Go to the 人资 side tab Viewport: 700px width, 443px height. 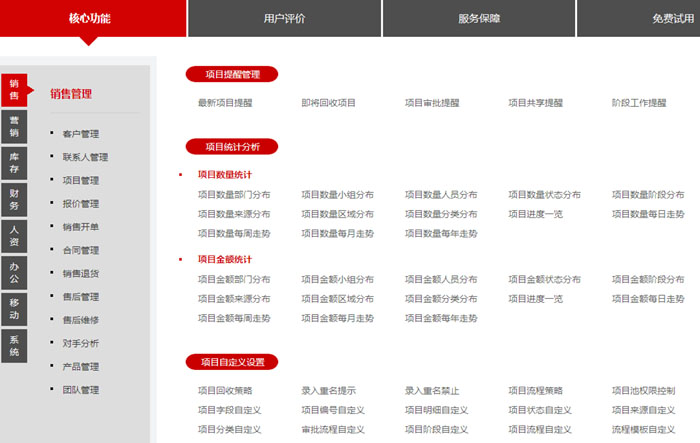[14, 235]
